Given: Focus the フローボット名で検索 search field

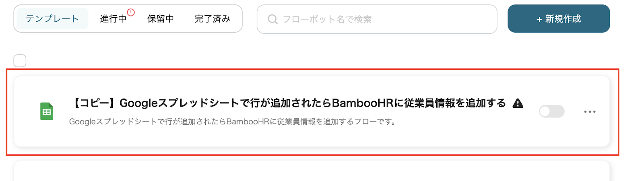Looking at the screenshot, I should click(x=377, y=19).
